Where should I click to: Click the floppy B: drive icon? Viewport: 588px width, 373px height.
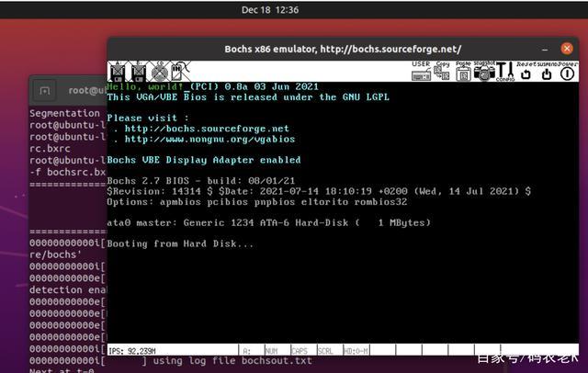click(x=138, y=72)
